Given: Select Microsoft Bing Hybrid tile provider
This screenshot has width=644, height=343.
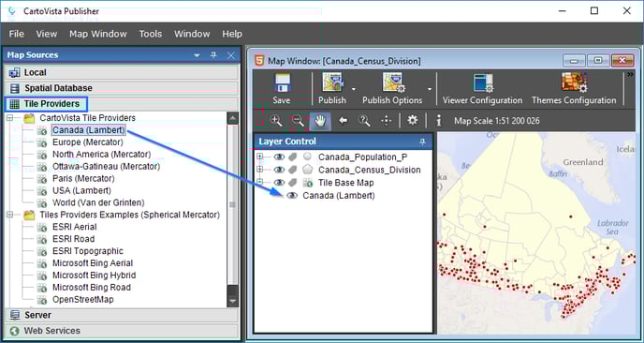Looking at the screenshot, I should [x=94, y=276].
